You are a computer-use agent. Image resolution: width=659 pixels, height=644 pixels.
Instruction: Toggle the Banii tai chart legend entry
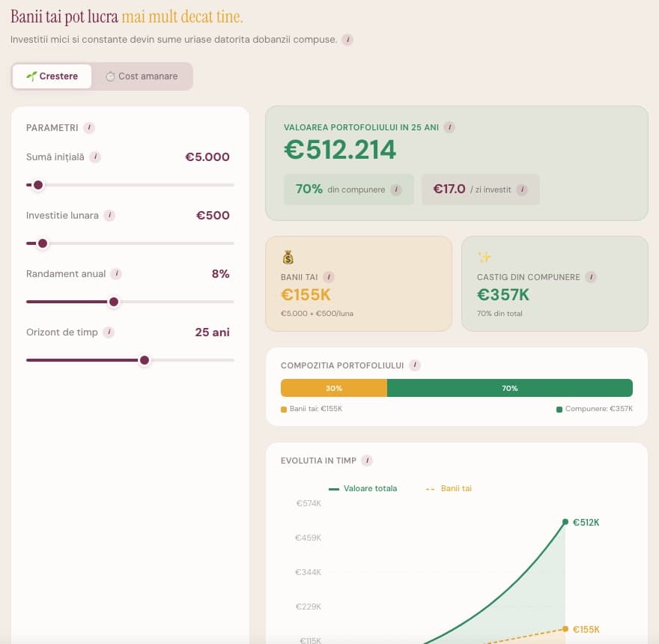pos(449,488)
